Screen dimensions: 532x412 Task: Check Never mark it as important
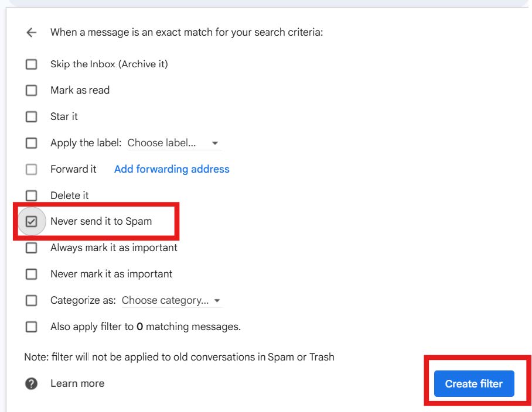(x=31, y=274)
